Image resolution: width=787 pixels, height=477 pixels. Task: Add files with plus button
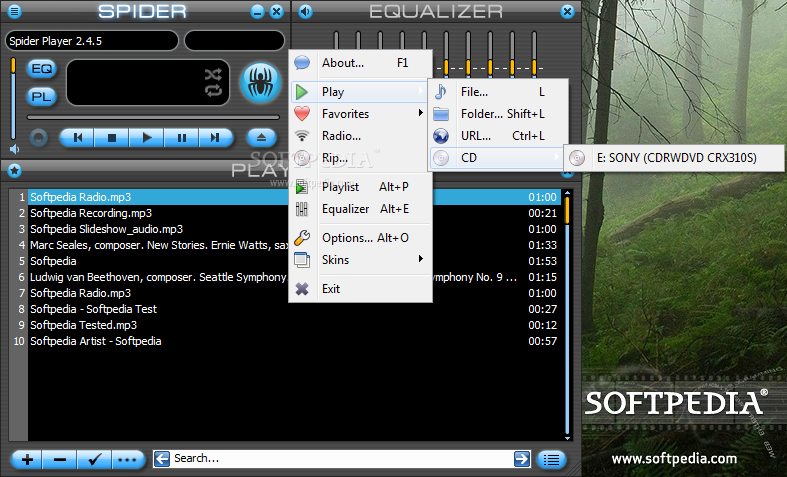point(27,459)
